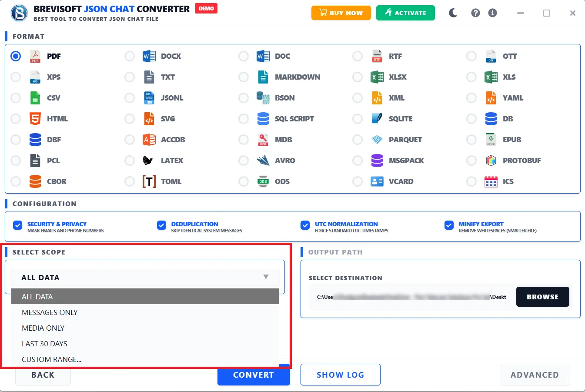Select the MDB radio button
The image size is (585, 392).
(x=244, y=140)
